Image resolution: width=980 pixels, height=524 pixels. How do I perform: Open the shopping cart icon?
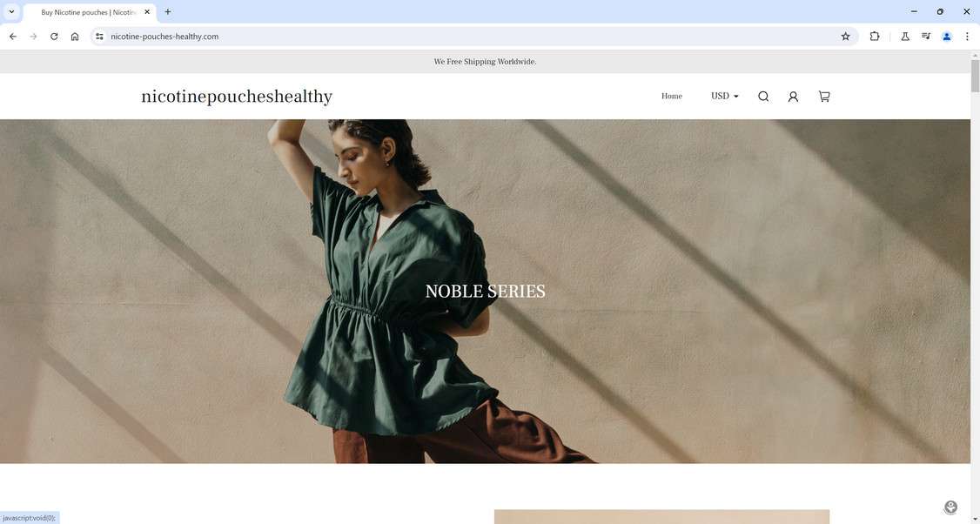point(823,97)
